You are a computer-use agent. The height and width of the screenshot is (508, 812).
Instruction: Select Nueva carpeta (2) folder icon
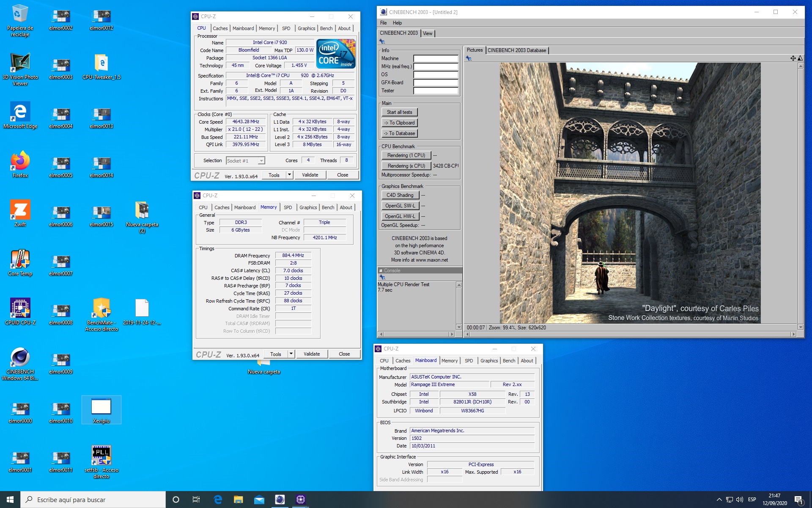click(142, 217)
